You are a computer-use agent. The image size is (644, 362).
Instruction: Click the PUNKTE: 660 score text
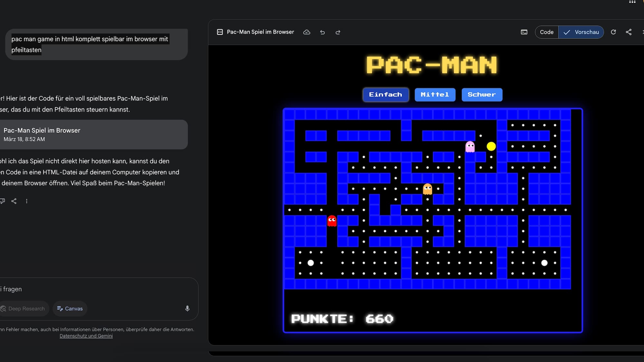pyautogui.click(x=342, y=319)
